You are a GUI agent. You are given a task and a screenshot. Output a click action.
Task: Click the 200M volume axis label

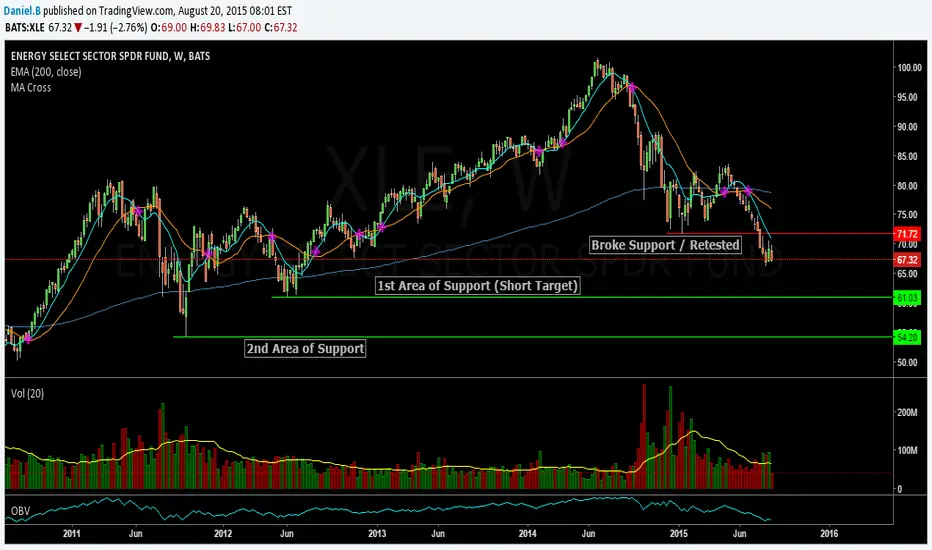907,412
